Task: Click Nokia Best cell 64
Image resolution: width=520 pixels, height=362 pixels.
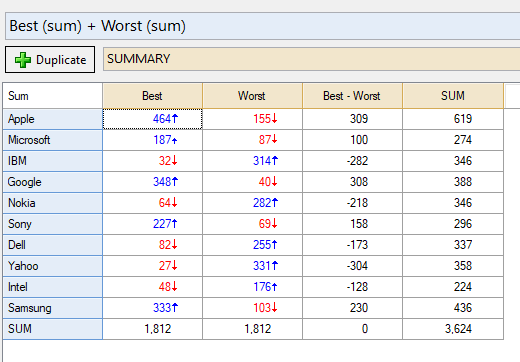Action: pyautogui.click(x=152, y=203)
